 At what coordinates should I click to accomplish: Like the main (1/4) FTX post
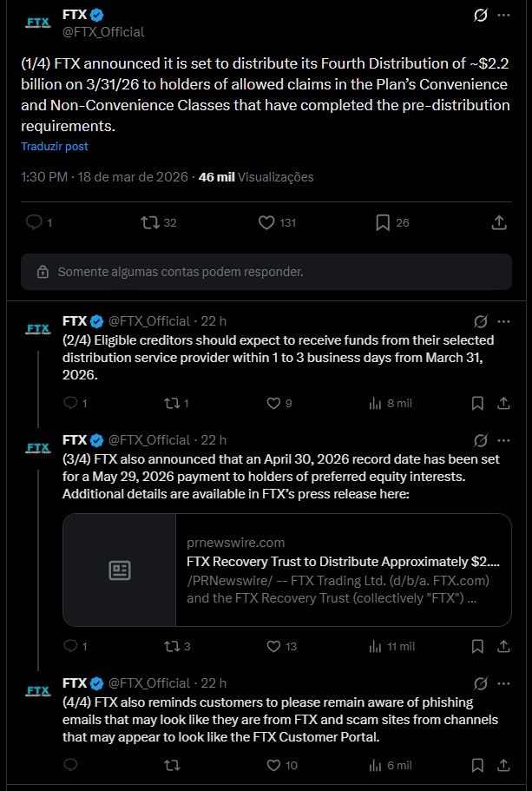click(267, 222)
